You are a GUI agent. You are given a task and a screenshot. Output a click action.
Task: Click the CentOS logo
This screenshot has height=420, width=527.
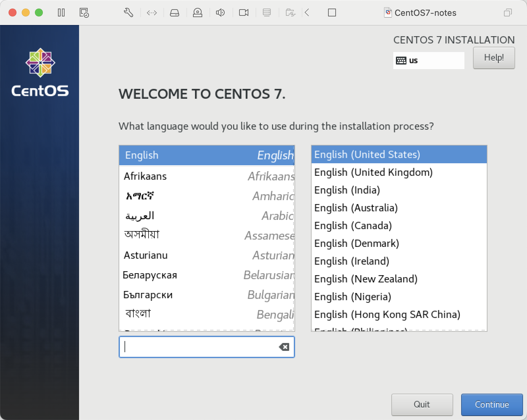[x=40, y=72]
